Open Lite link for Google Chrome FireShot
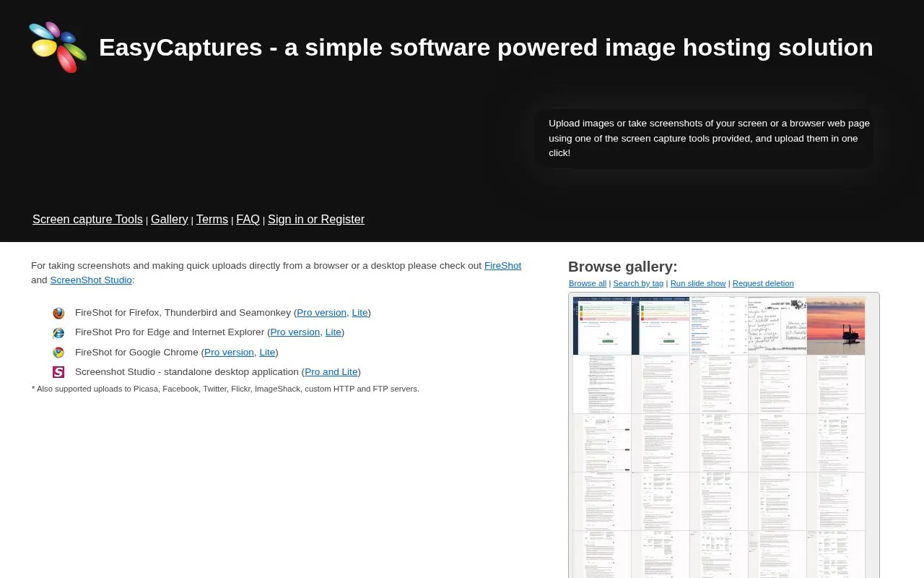 267,352
